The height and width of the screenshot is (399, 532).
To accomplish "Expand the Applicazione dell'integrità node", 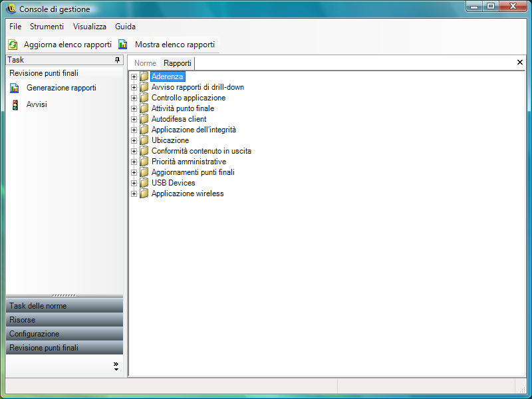I will click(x=134, y=130).
